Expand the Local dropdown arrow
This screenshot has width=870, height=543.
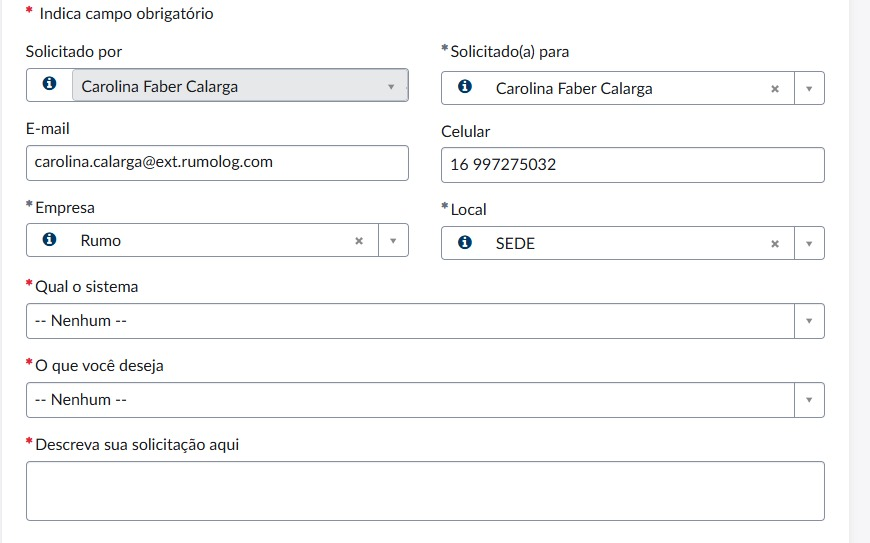pyautogui.click(x=809, y=243)
